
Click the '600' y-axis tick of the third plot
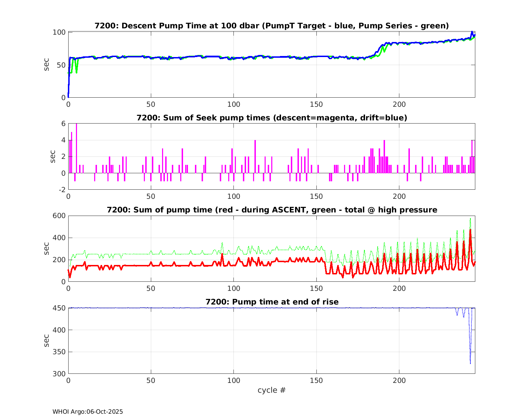[x=59, y=216]
